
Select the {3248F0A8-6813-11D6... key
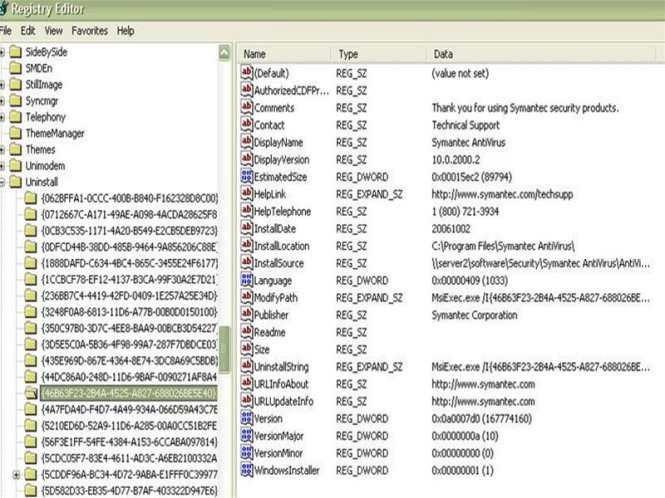point(129,312)
